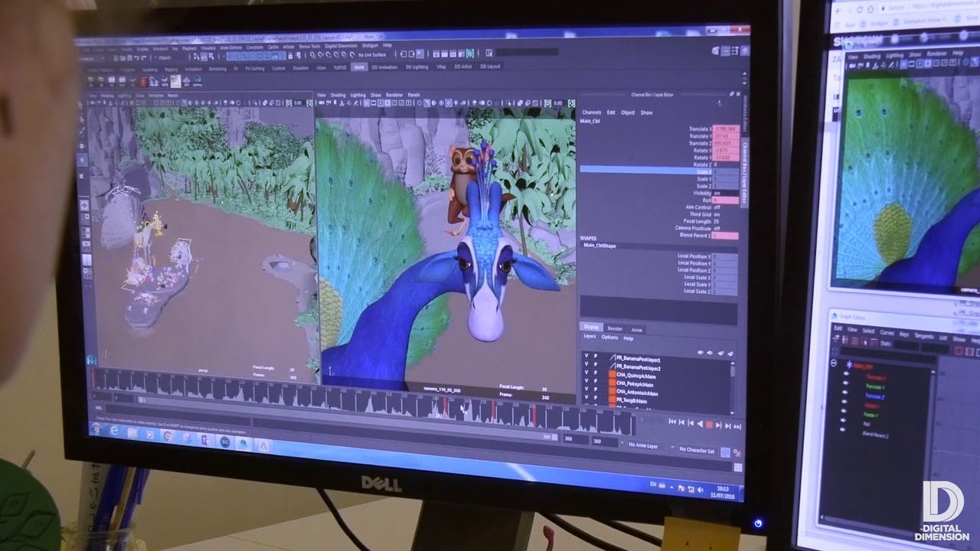Click the lock icon in the status line
This screenshot has height=551, width=980.
[290, 56]
